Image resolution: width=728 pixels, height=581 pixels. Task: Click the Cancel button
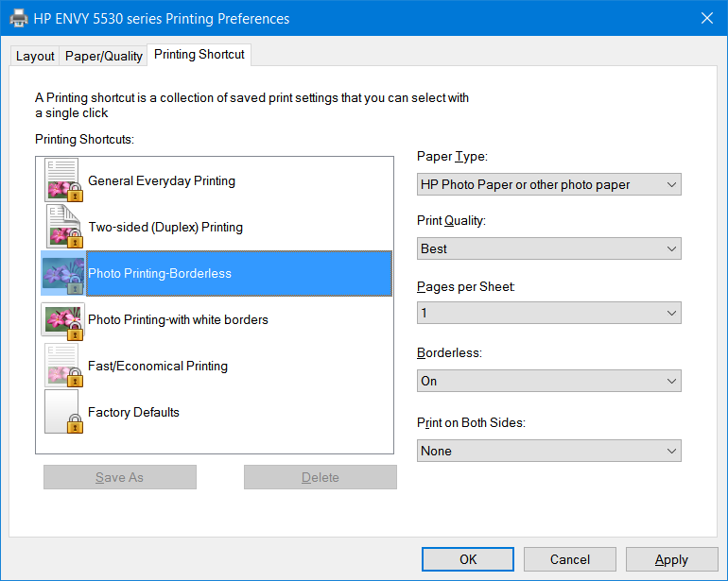570,559
